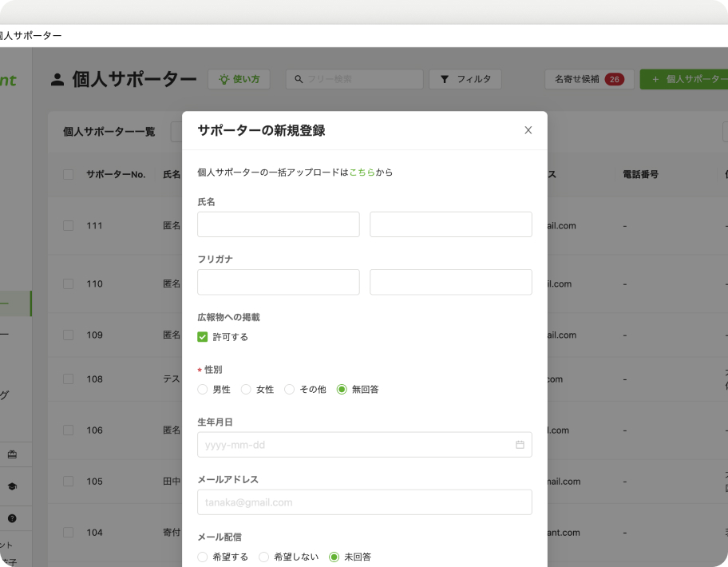Open help via the question mark icon
The width and height of the screenshot is (728, 567).
(x=12, y=518)
